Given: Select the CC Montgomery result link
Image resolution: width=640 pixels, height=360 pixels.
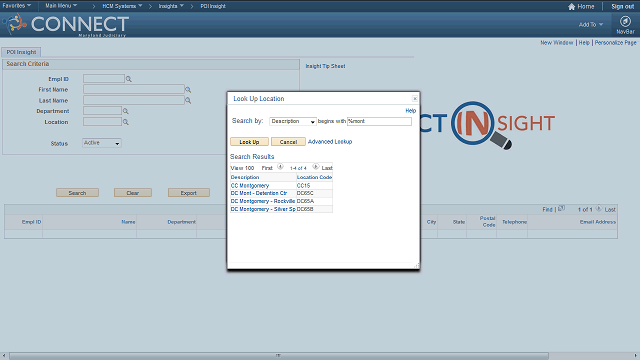Looking at the screenshot, I should (250, 185).
